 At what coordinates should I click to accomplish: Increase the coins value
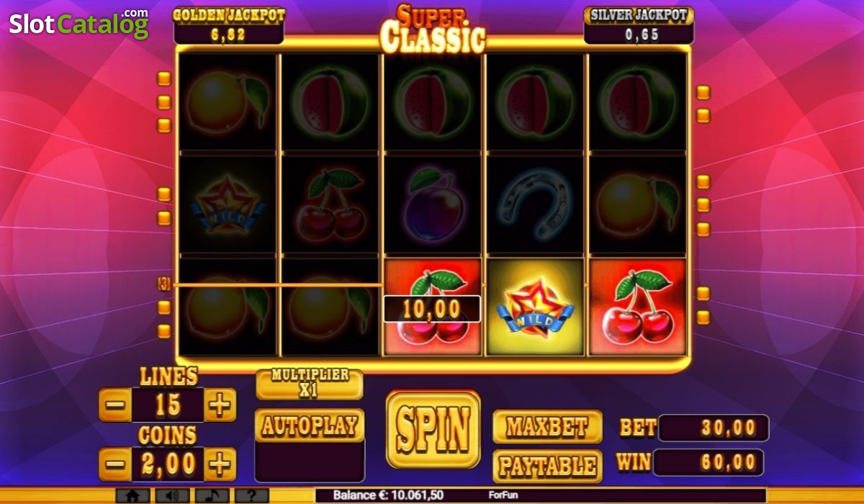pos(220,464)
